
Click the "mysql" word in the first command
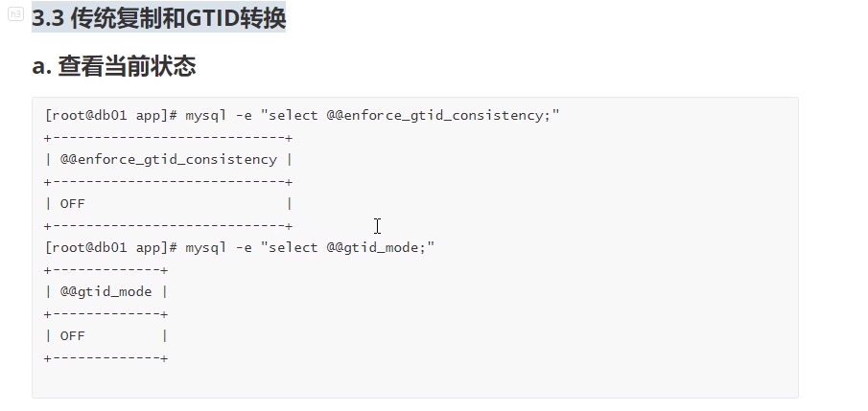[x=205, y=115]
